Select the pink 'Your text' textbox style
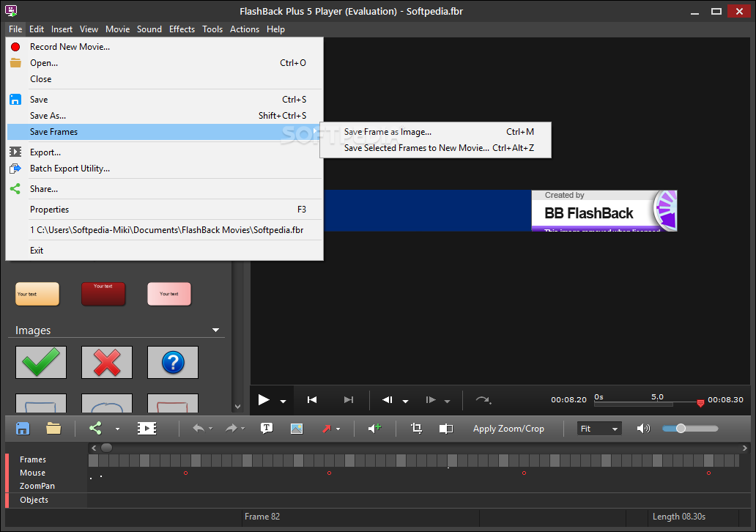Image resolution: width=756 pixels, height=532 pixels. click(169, 295)
